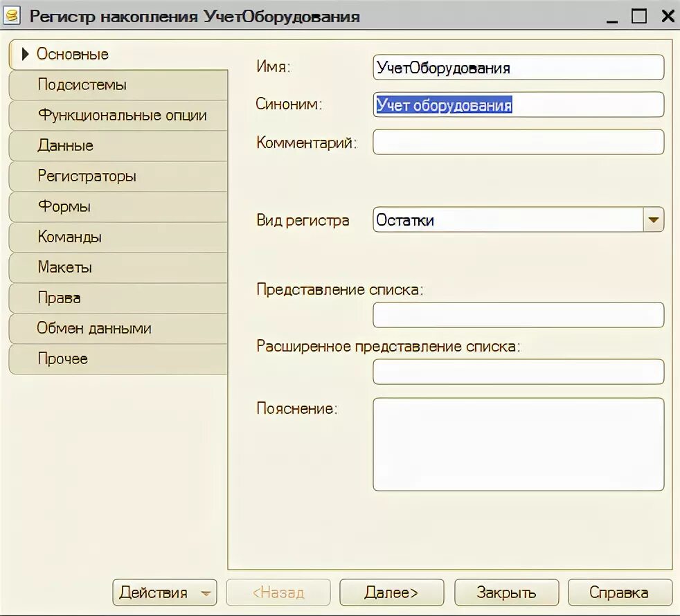Click the Синоним: label
680x616 pixels.
289,104
